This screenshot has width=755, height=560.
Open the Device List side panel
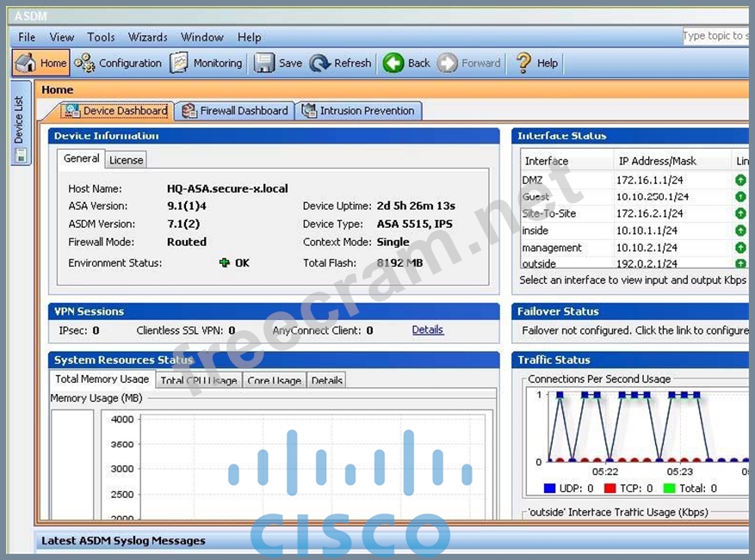[x=20, y=120]
